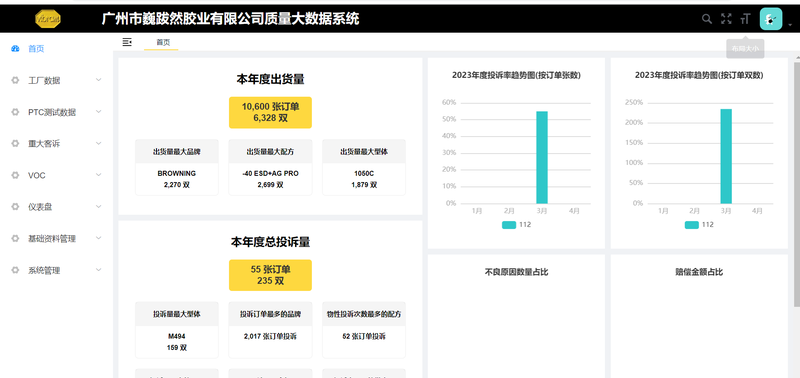Open the 重大客诉 sidebar menu
Screen dimensions: 800x378
pyautogui.click(x=56, y=144)
